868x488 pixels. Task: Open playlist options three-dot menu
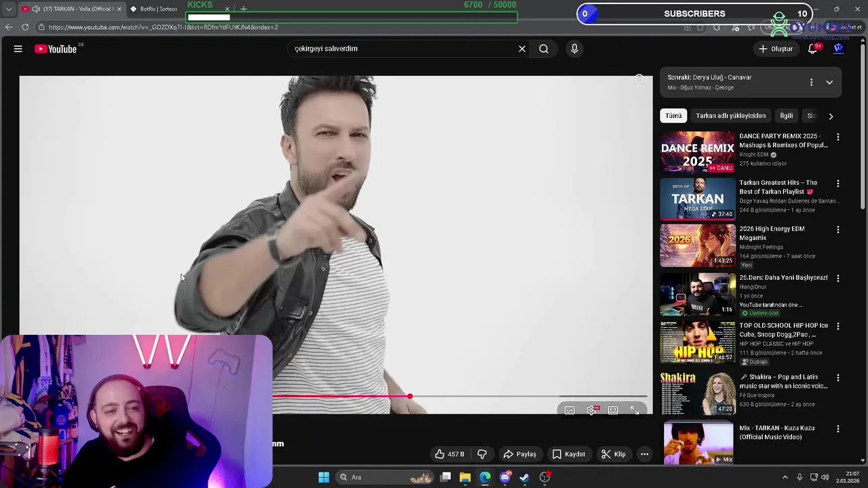(811, 82)
